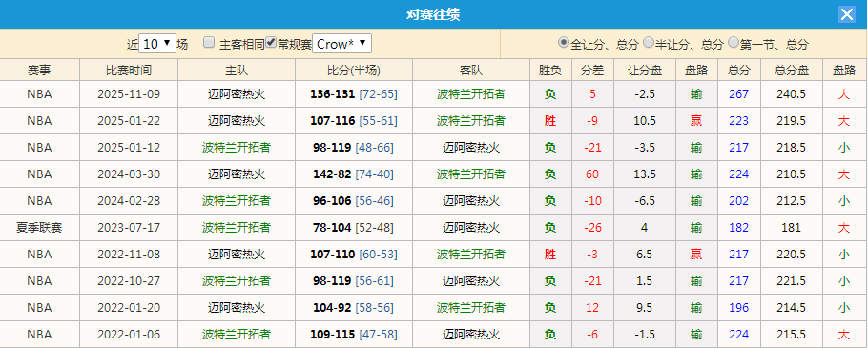Click the total 223 on 2025-01-22 row
The height and width of the screenshot is (348, 868).
click(x=739, y=121)
